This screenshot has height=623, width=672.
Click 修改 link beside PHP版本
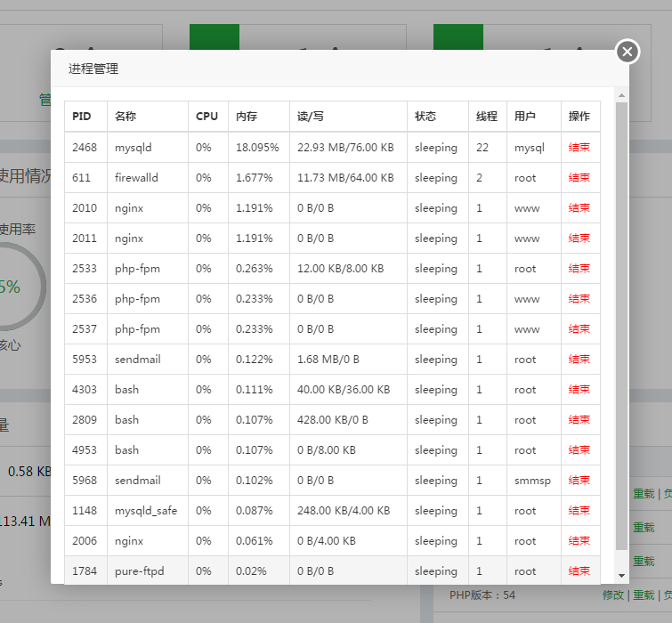click(x=613, y=595)
